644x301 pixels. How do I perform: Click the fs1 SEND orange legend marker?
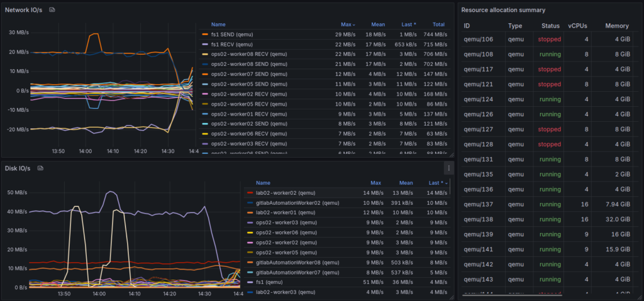(x=204, y=34)
